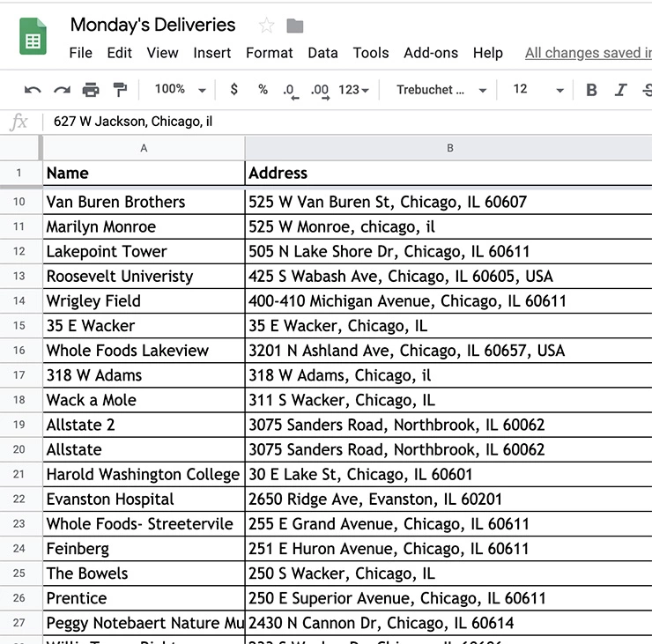Open the font size 12 dropdown
Image resolution: width=652 pixels, height=644 pixels.
coord(538,89)
